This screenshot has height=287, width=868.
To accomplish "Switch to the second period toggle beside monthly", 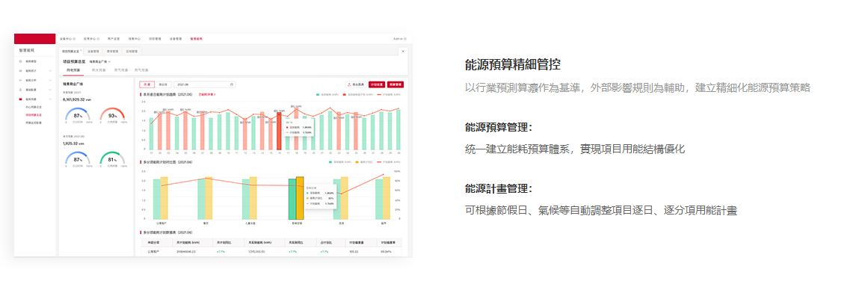I will [x=163, y=84].
